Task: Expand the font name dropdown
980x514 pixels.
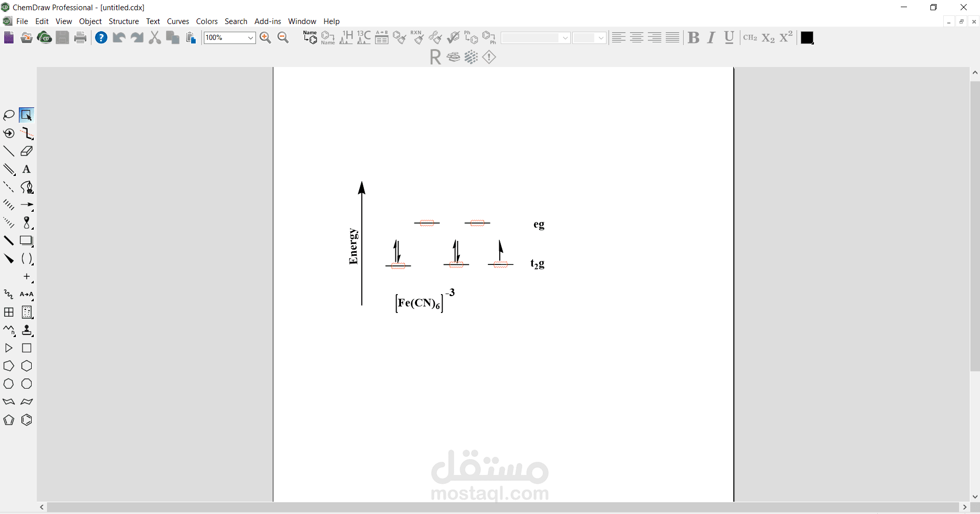Action: point(565,38)
